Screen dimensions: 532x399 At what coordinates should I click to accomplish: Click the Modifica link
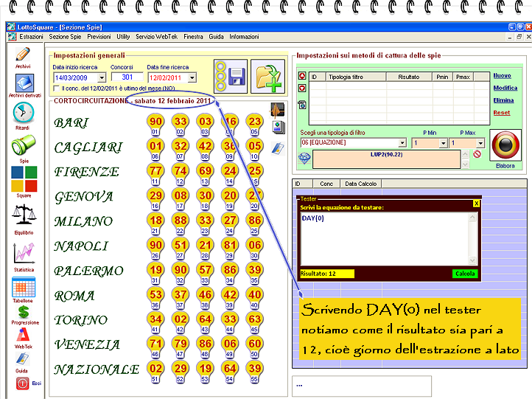pos(504,88)
